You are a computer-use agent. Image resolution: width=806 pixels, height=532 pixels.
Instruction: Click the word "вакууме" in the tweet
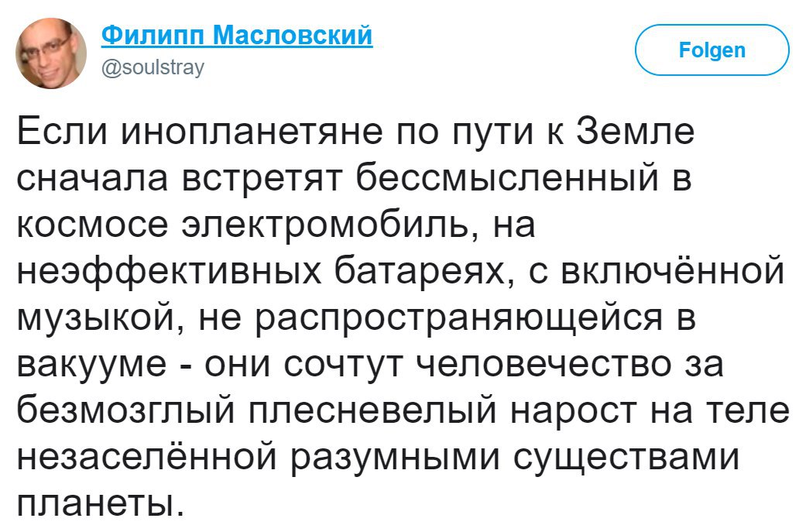tap(92, 364)
